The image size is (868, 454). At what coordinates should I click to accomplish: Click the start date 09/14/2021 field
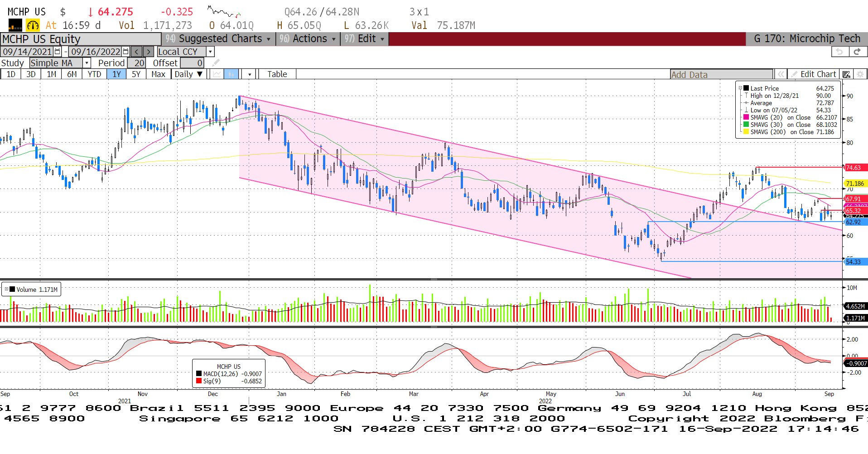27,52
